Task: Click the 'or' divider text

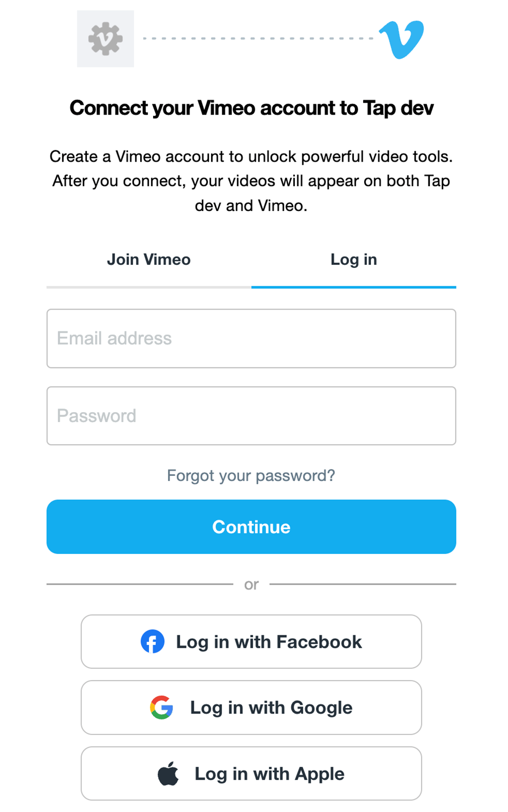Action: 251,585
